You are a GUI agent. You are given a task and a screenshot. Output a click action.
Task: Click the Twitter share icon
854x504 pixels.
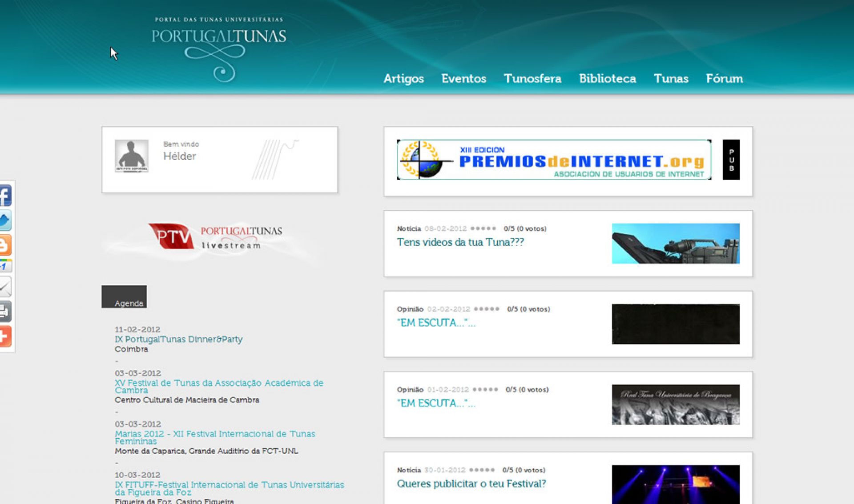[x=5, y=220]
